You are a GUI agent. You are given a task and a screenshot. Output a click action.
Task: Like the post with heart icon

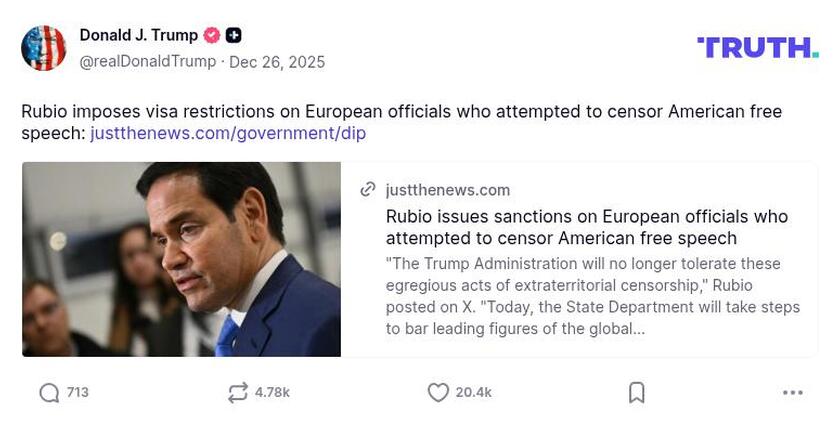point(437,393)
